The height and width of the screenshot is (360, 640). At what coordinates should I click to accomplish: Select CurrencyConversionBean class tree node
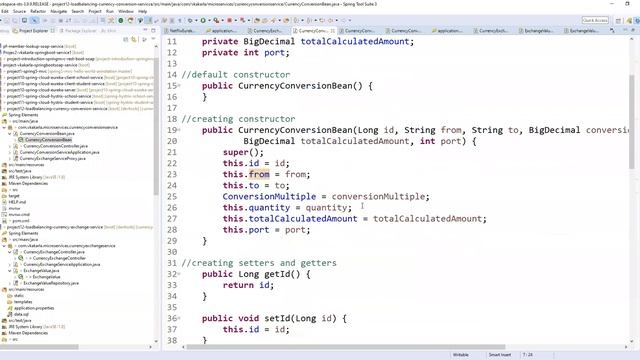tap(48, 140)
